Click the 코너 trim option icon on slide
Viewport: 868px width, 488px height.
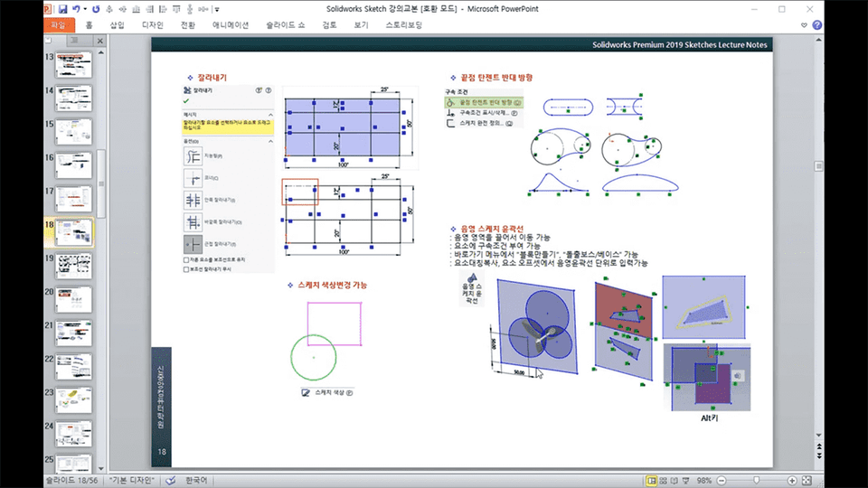pos(193,178)
